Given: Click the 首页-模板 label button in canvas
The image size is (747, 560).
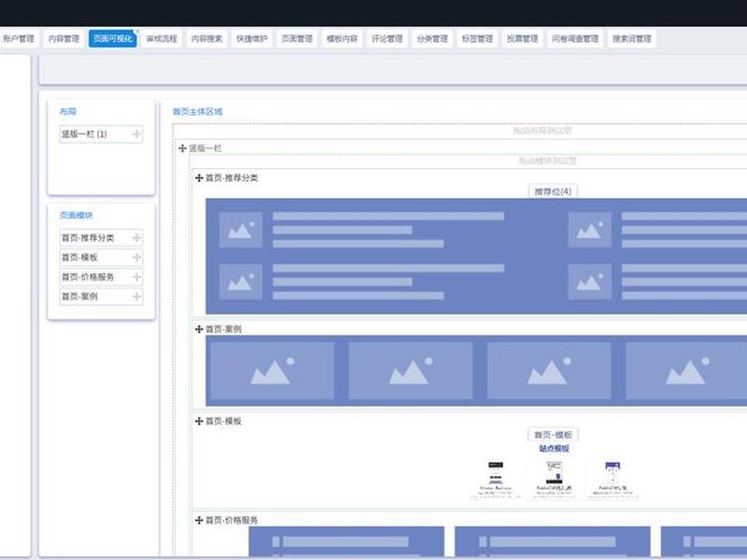Looking at the screenshot, I should (553, 435).
